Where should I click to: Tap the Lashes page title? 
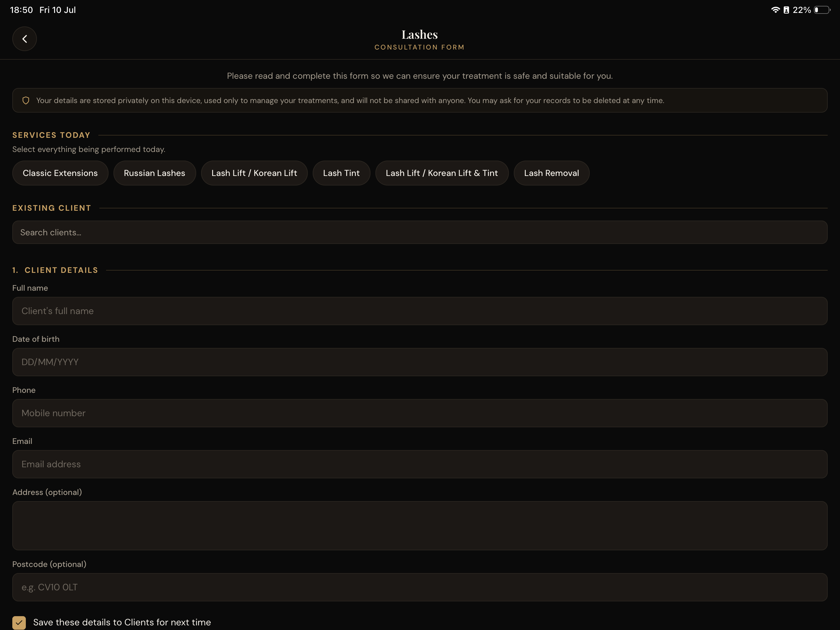point(420,34)
